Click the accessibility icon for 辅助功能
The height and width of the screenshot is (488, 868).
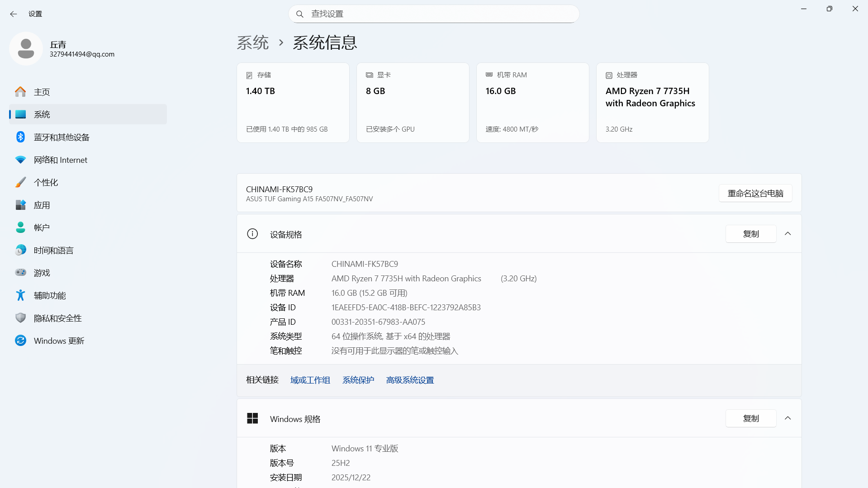coord(20,295)
